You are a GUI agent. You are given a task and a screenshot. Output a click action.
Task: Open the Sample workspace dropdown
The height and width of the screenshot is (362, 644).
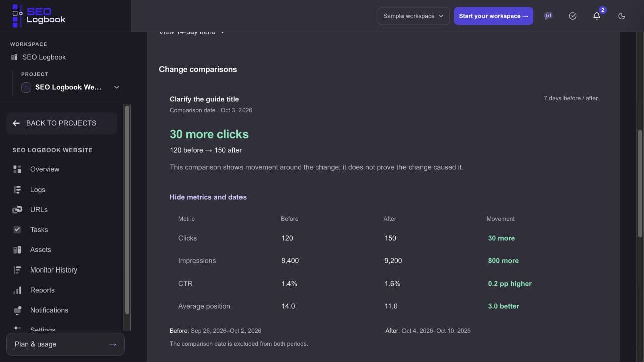pos(414,16)
